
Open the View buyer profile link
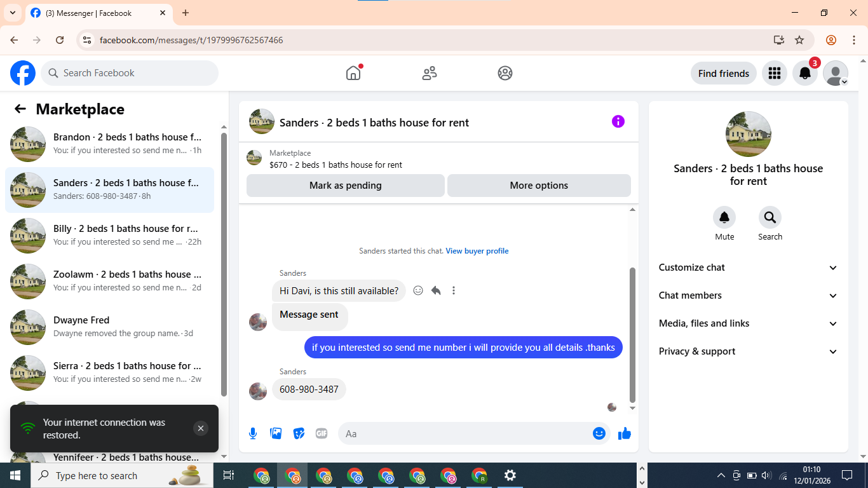pos(477,251)
